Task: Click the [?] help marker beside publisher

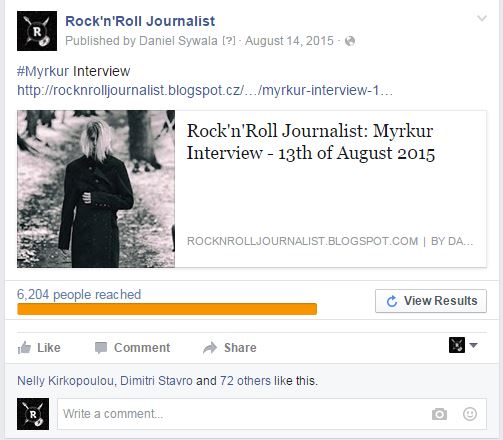Action: 229,41
